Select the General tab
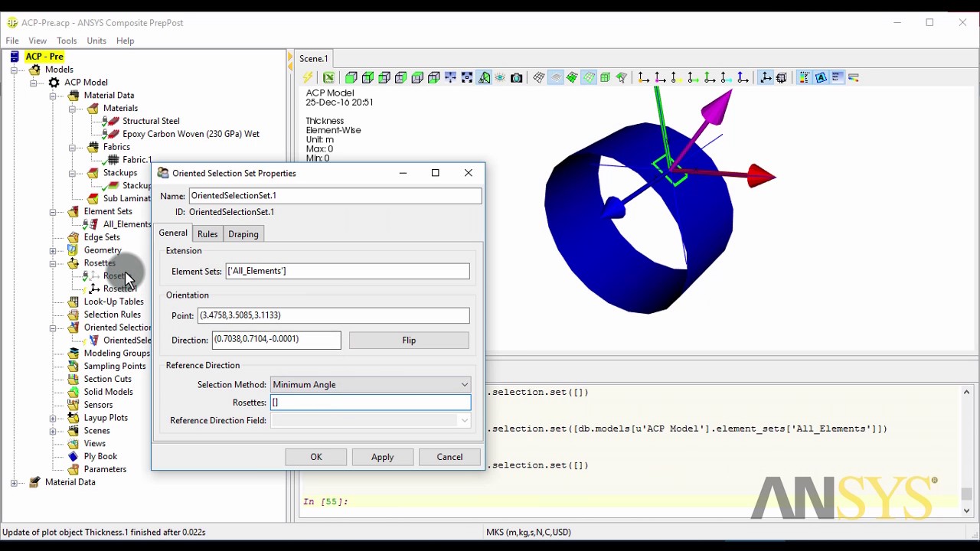The image size is (980, 551). 173,233
